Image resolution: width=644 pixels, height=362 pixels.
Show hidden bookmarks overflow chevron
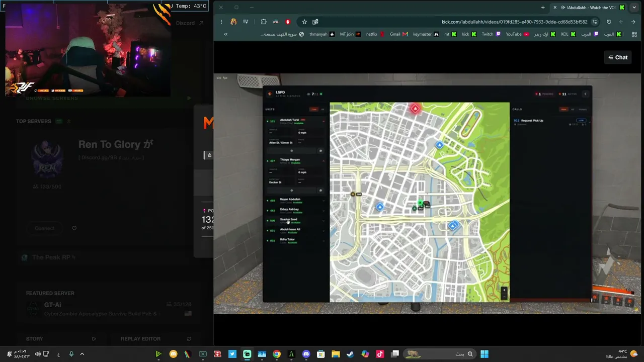pos(225,34)
